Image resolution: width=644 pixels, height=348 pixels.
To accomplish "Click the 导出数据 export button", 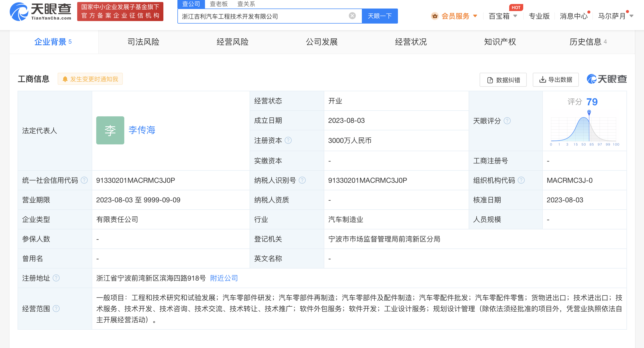I will (x=556, y=80).
